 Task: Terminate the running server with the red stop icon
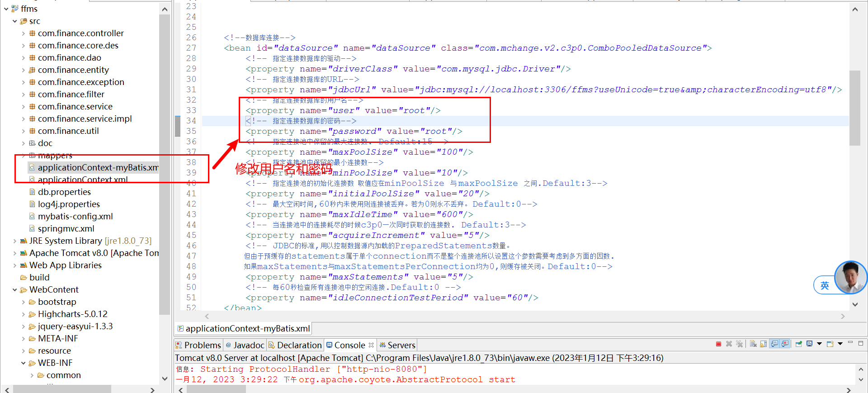718,344
